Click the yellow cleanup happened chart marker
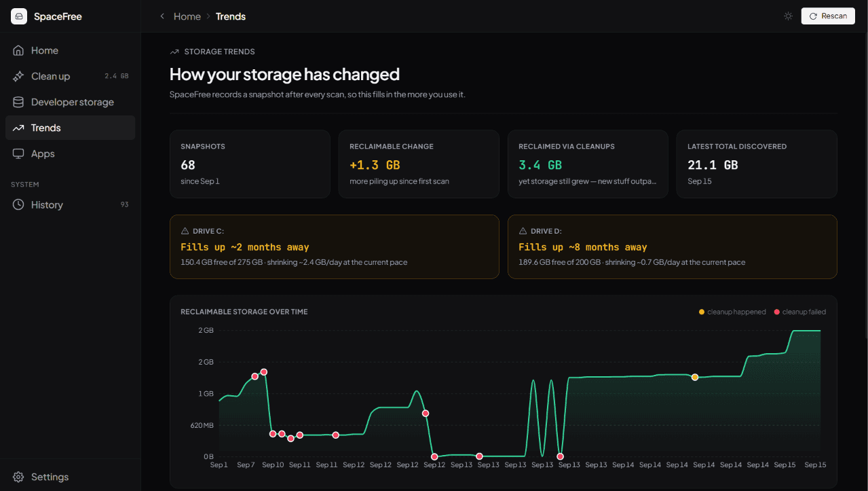The width and height of the screenshot is (868, 491). [x=695, y=377]
